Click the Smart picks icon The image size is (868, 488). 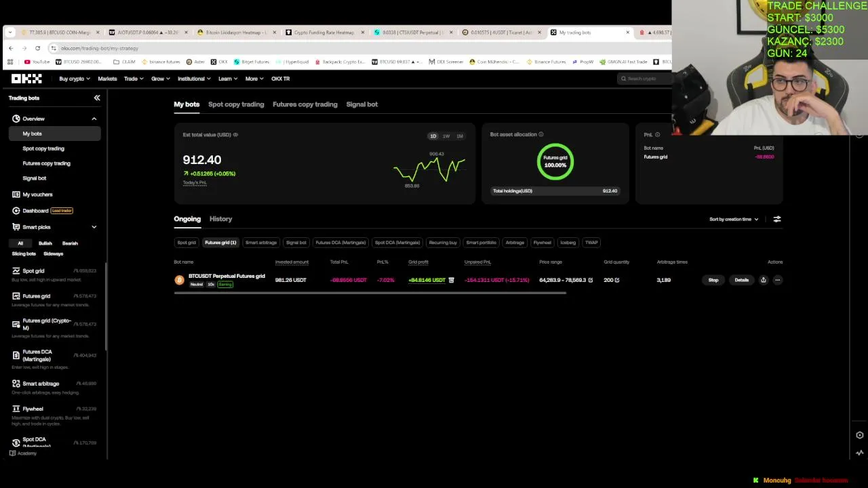(x=16, y=227)
